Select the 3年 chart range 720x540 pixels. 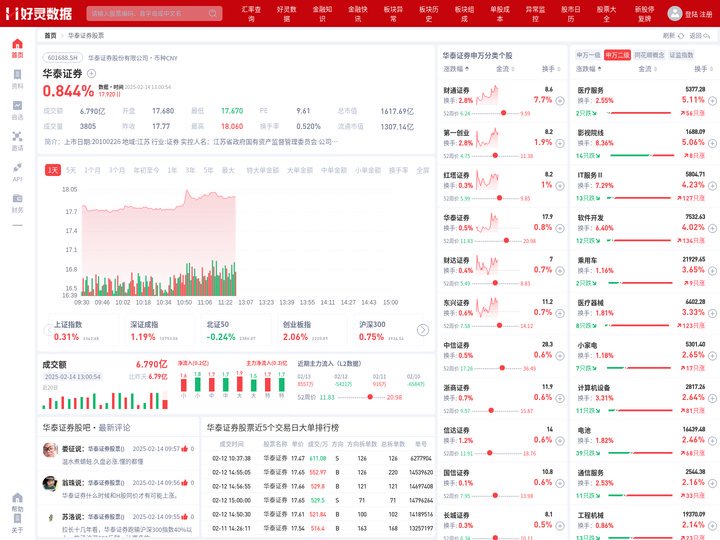(x=190, y=170)
